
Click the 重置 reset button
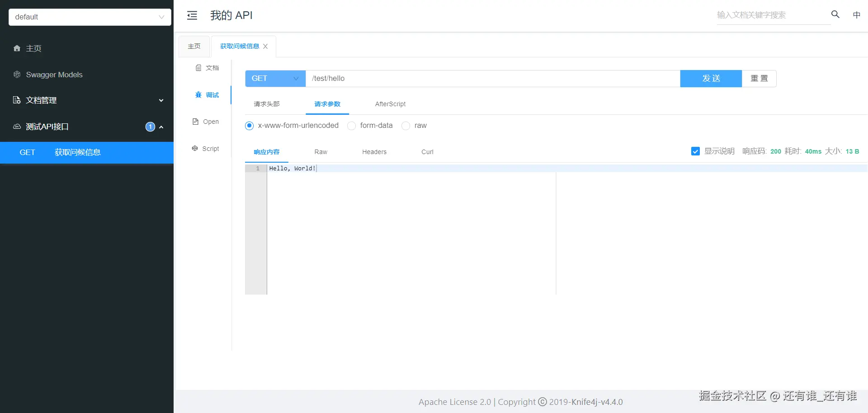point(759,79)
